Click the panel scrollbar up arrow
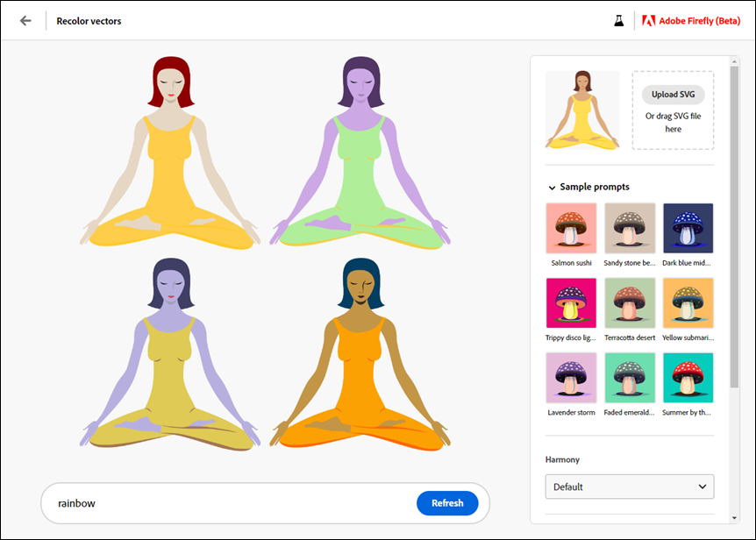This screenshot has height=540, width=756. [734, 61]
